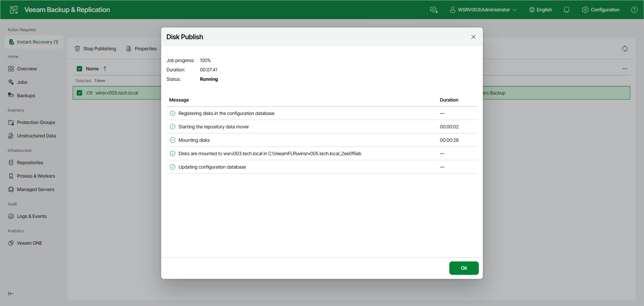Click the 00:07:41 duration value
This screenshot has height=306, width=644.
209,70
